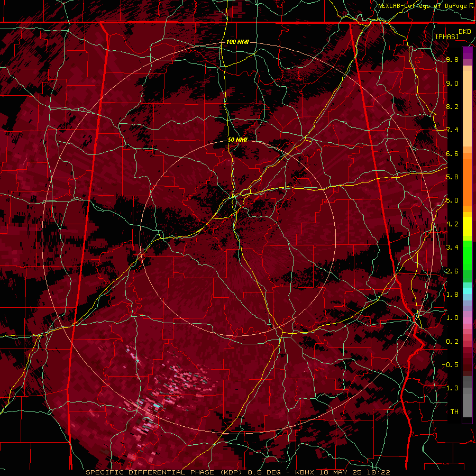Click the 1.8 value on the legend

(452, 295)
